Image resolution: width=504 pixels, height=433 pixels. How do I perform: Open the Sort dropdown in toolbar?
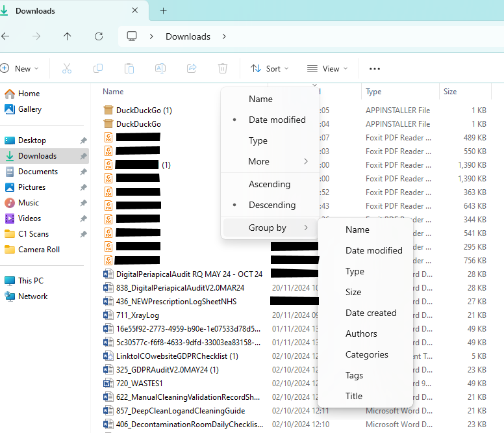click(270, 68)
